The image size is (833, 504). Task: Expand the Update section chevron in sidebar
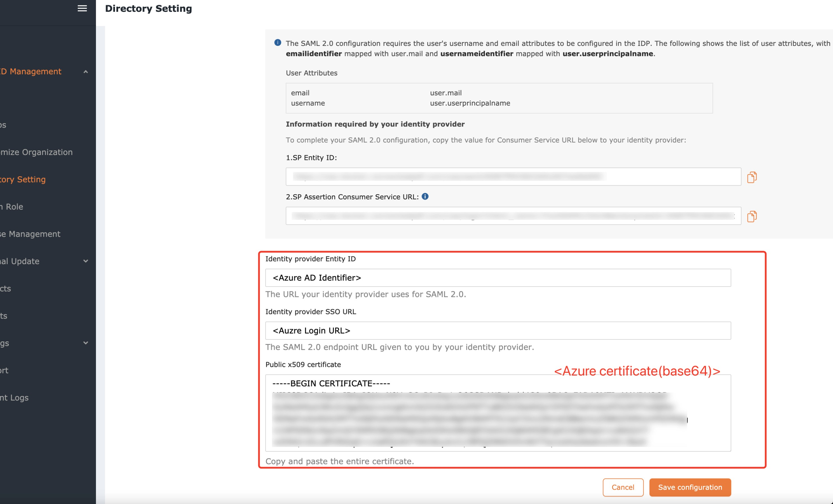coord(85,261)
